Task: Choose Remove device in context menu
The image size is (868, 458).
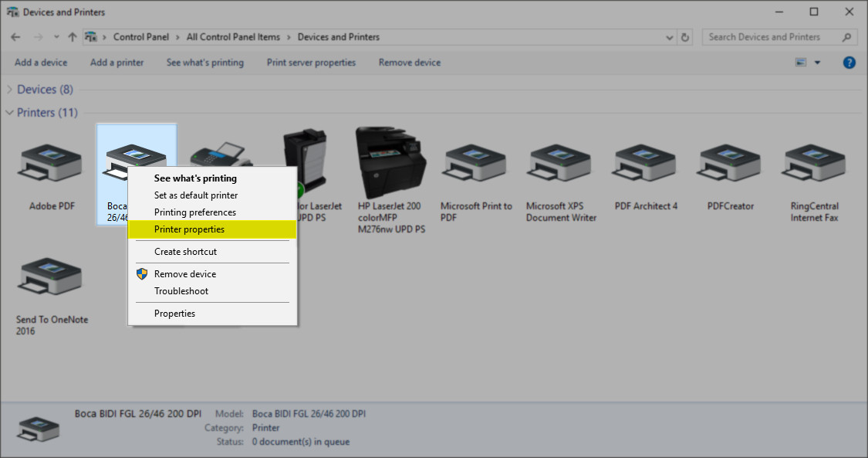Action: [x=213, y=274]
